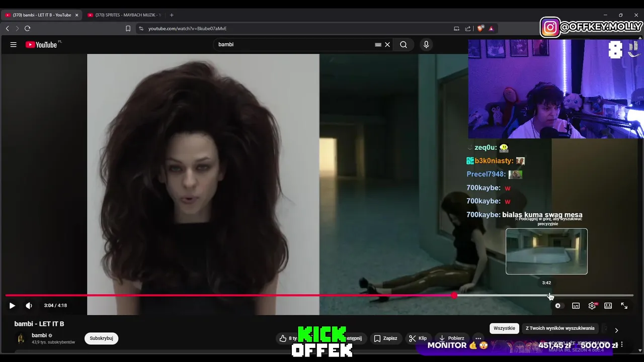Screen dimensions: 644x362
Task: Open the bambi channel name link
Action: [x=39, y=335]
